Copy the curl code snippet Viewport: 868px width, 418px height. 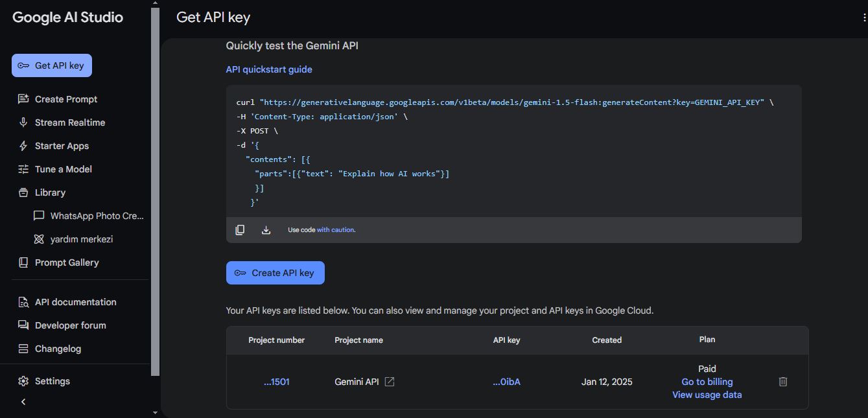click(x=240, y=229)
